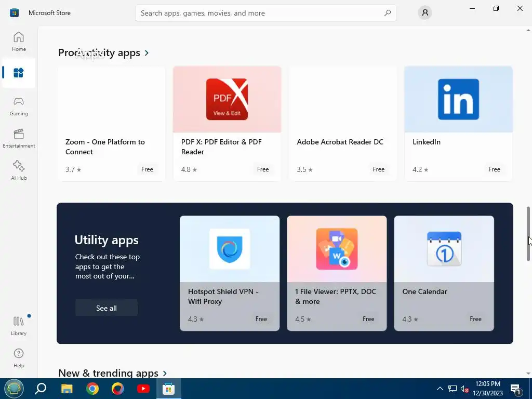The width and height of the screenshot is (532, 399).
Task: Expand the Productivity apps chevron
Action: tap(147, 53)
